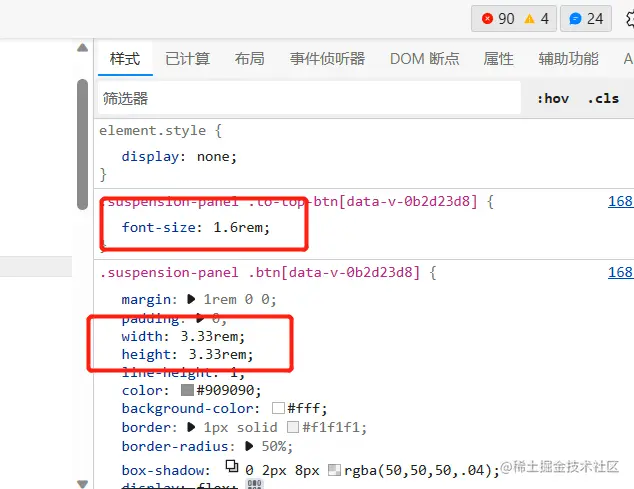
Task: Edit the color value #909090
Action: (x=225, y=390)
